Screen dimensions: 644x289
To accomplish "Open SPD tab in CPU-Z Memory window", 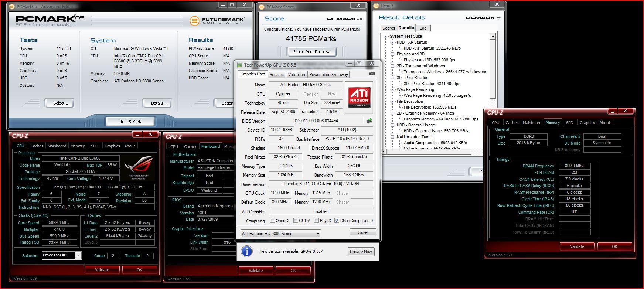I will (569, 122).
